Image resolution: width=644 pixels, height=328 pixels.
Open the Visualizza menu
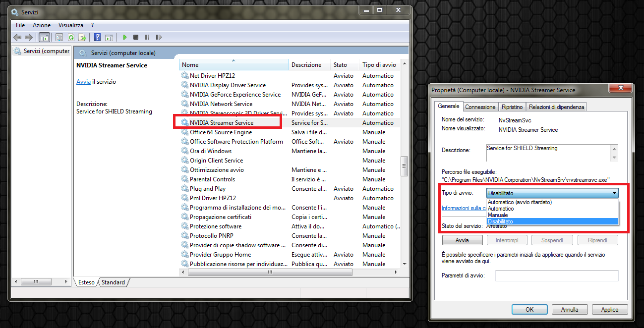point(71,25)
